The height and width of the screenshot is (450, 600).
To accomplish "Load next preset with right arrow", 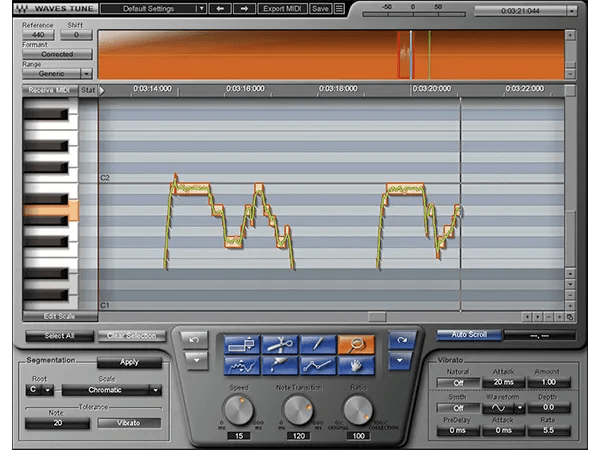I will tap(245, 8).
